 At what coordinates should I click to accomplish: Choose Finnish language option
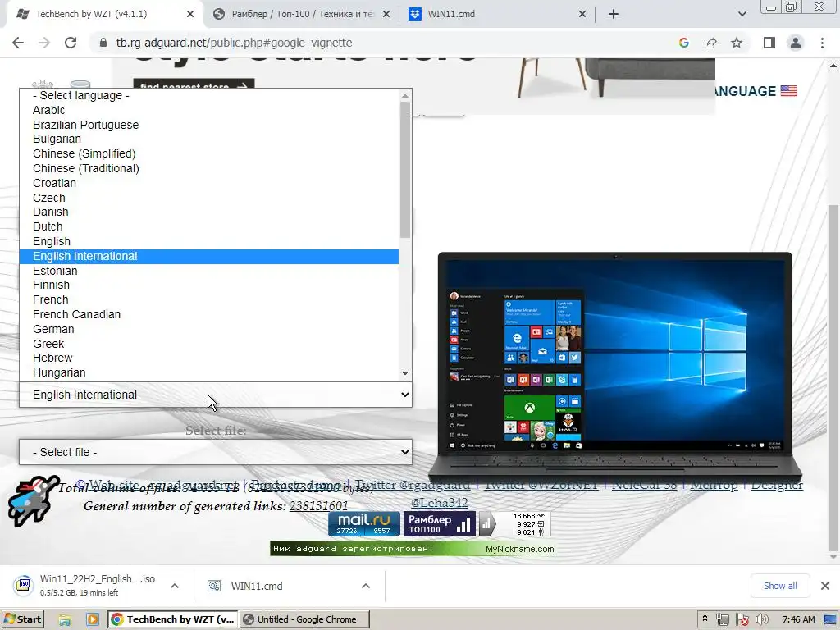click(x=209, y=285)
